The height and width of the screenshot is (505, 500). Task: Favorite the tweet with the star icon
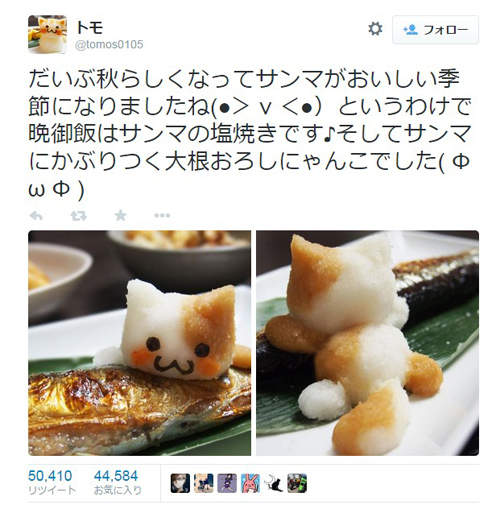(120, 216)
